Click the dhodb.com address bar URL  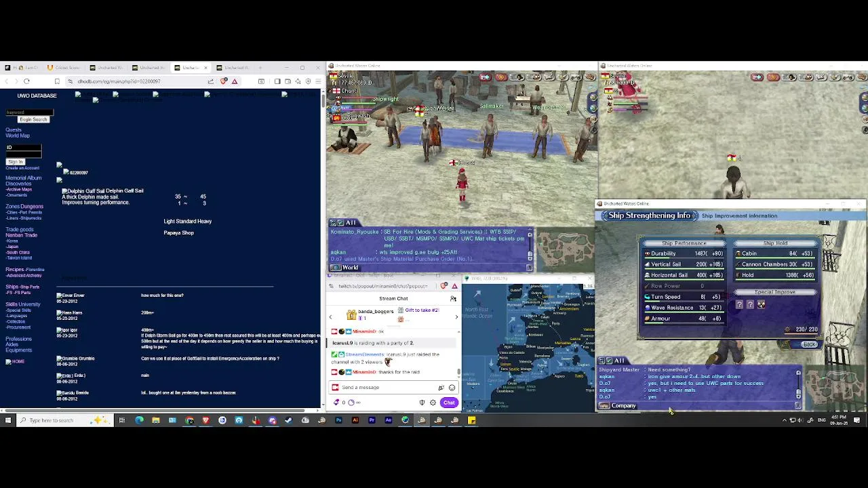[119, 81]
